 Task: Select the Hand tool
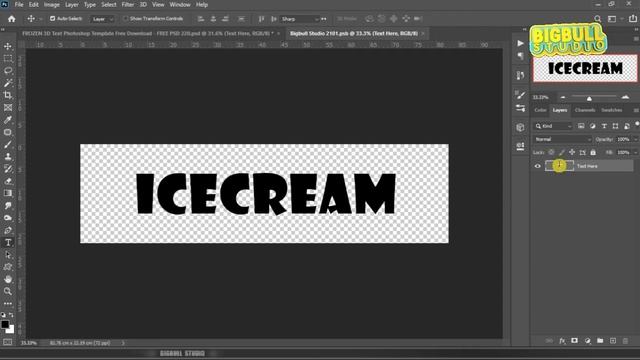click(x=8, y=279)
